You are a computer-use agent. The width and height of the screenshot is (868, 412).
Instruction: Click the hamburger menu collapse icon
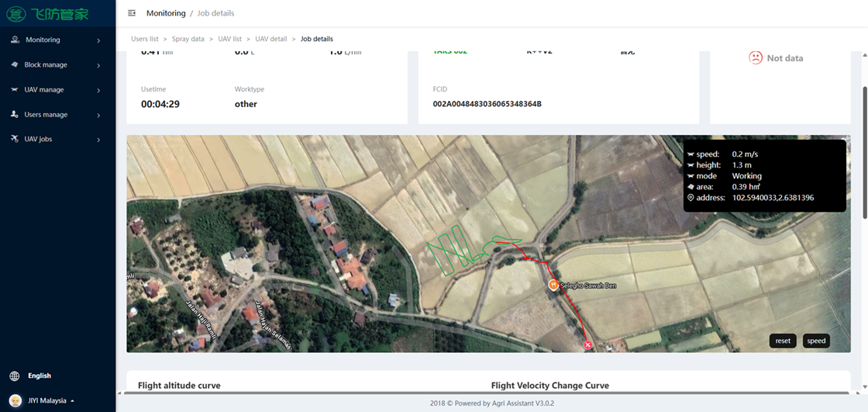point(132,13)
